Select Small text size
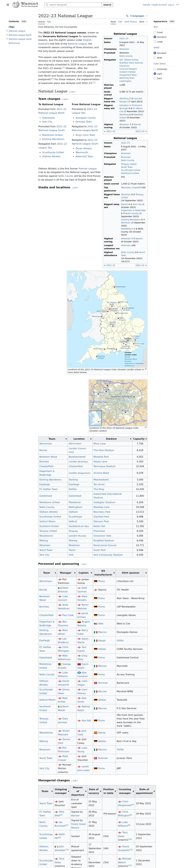This screenshot has width=186, height=868. click(x=155, y=32)
